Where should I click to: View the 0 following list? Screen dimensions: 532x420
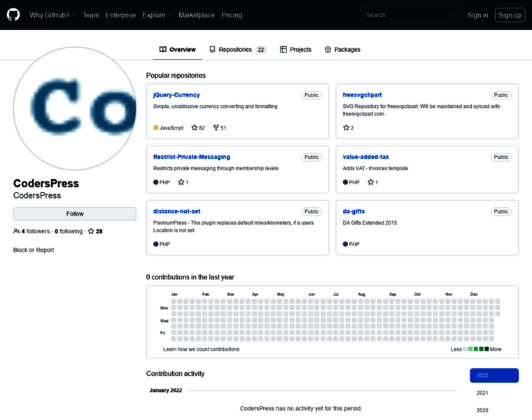[69, 231]
